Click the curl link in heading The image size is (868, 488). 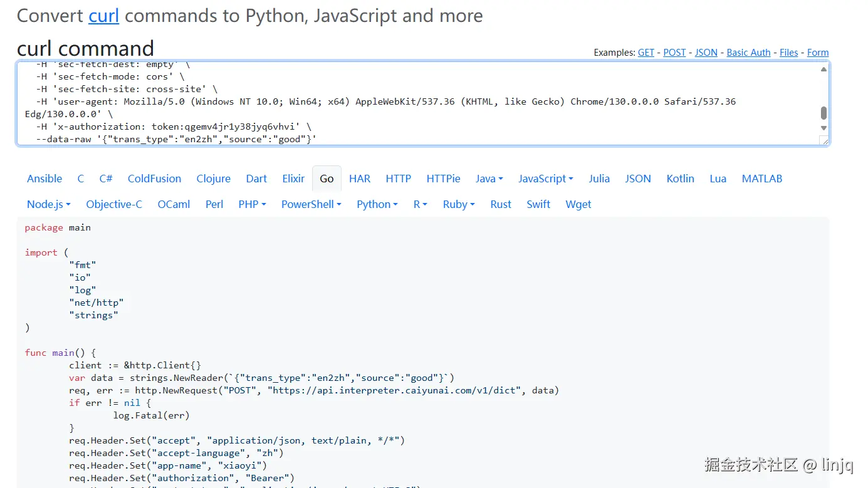(x=103, y=15)
